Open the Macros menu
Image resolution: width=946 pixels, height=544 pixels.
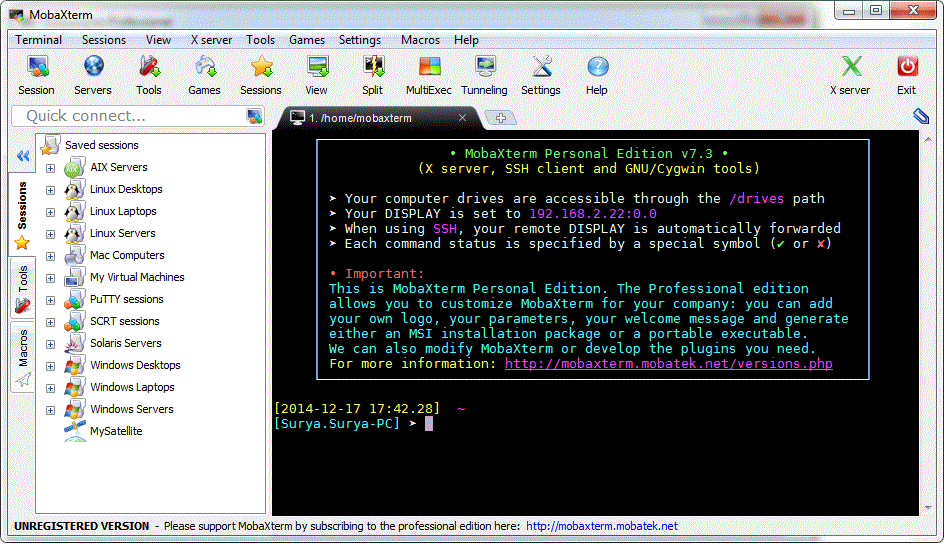pos(421,40)
